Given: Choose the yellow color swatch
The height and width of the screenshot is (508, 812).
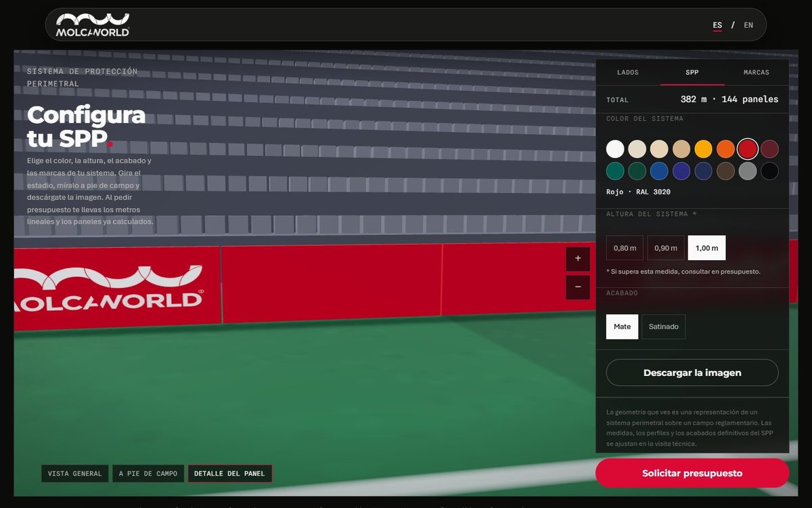Looking at the screenshot, I should [704, 149].
